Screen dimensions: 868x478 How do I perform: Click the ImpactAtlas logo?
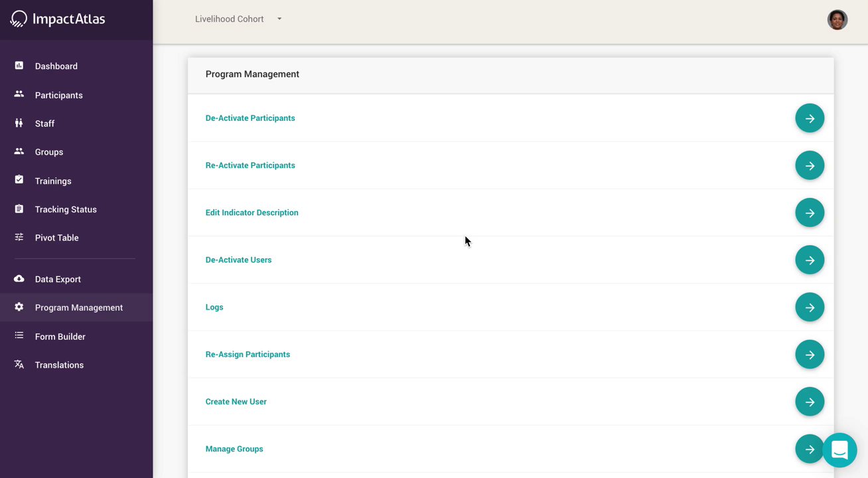(58, 19)
